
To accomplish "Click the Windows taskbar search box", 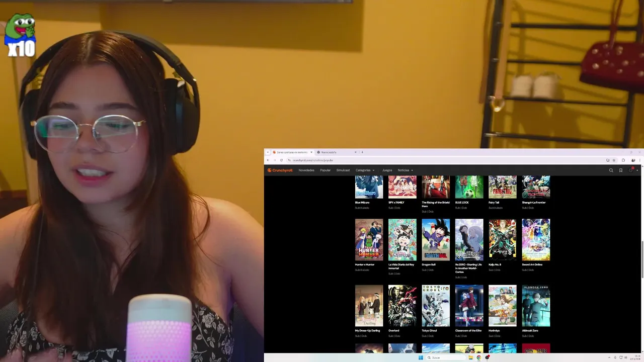I will click(x=446, y=357).
